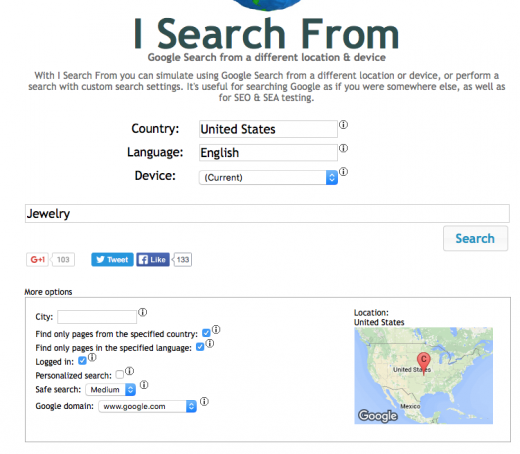Click the I Search From title heading

tap(266, 34)
